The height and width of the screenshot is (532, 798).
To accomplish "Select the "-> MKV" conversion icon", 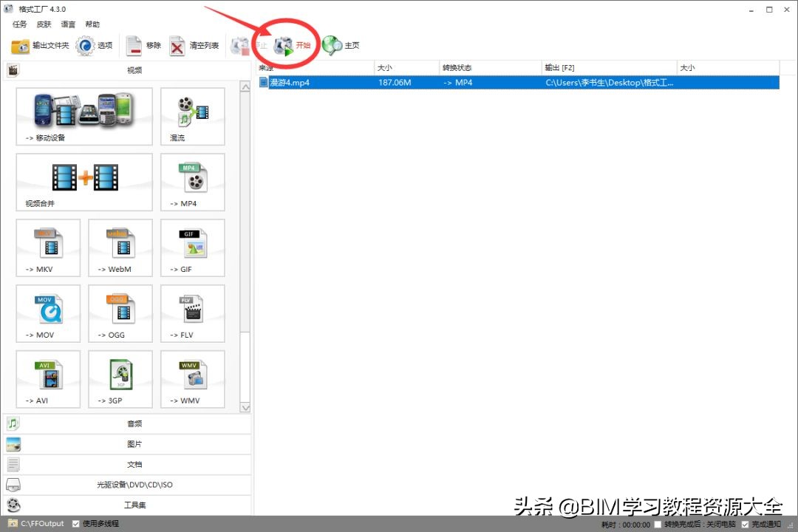I will pyautogui.click(x=48, y=248).
